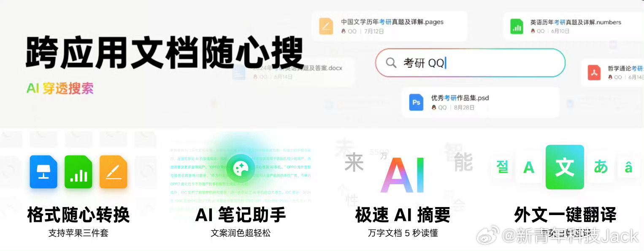The height and width of the screenshot is (251, 644).
Task: Click the orange icon of 中国文学历年考研真题 file
Action: tap(326, 26)
